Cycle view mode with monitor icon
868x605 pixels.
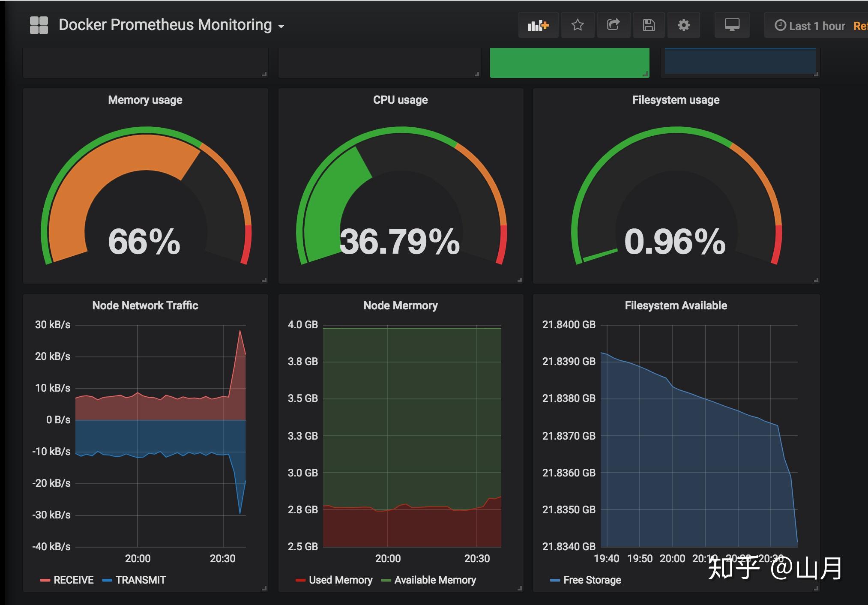[732, 25]
